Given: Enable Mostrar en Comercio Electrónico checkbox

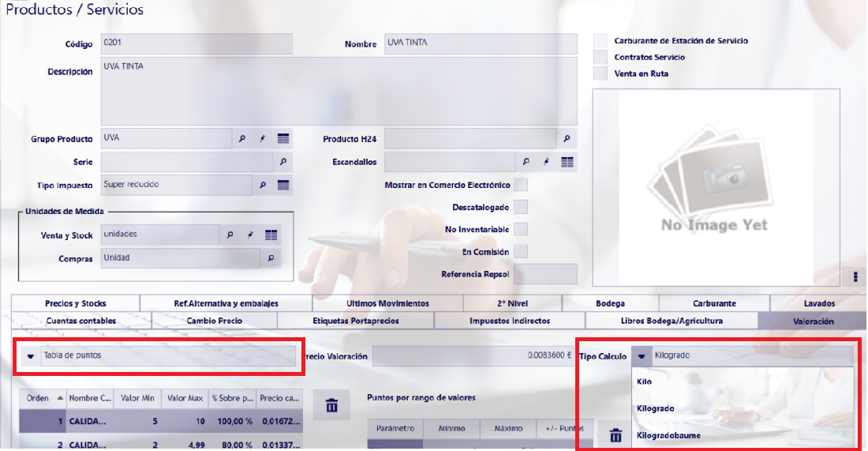Looking at the screenshot, I should (x=521, y=185).
